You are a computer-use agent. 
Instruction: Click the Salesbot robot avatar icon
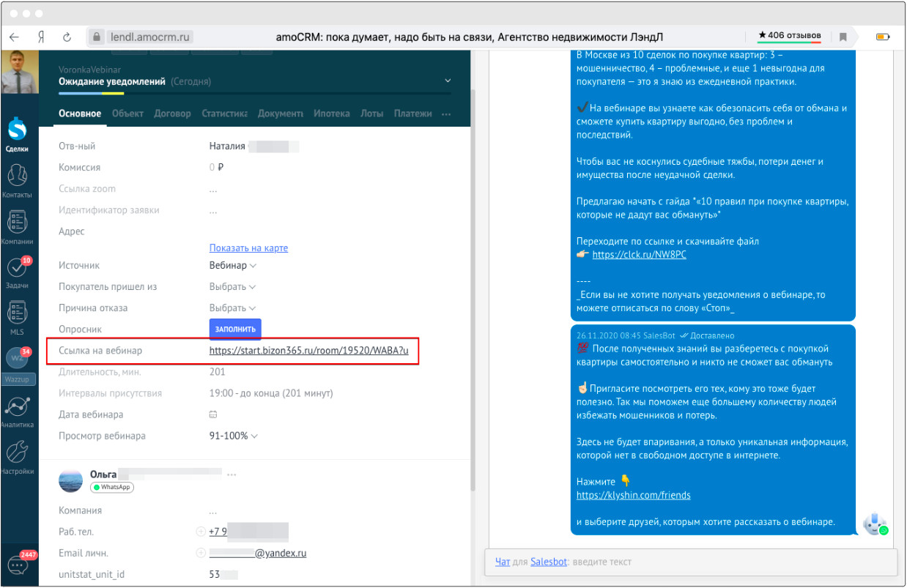click(875, 524)
